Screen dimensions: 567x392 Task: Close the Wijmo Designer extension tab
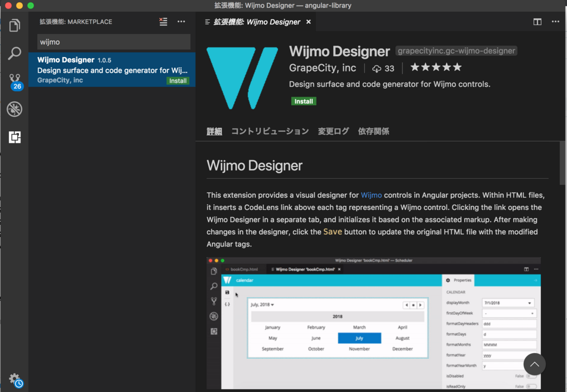click(308, 22)
